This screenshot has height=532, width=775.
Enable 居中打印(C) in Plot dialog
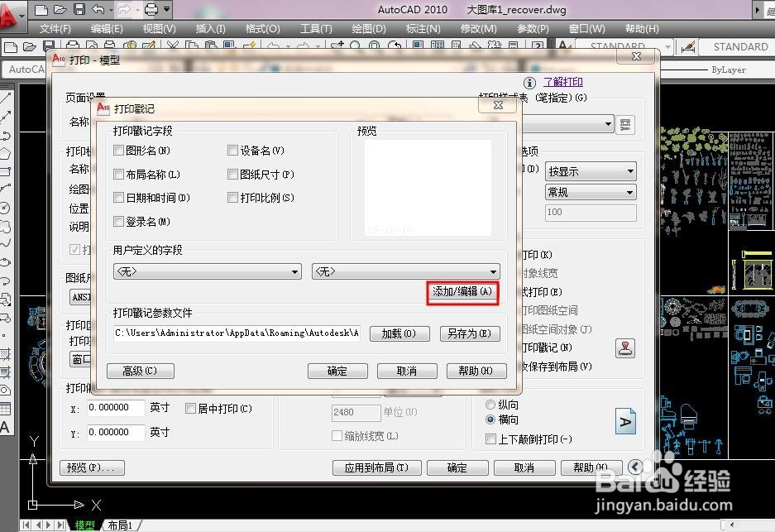pyautogui.click(x=190, y=409)
